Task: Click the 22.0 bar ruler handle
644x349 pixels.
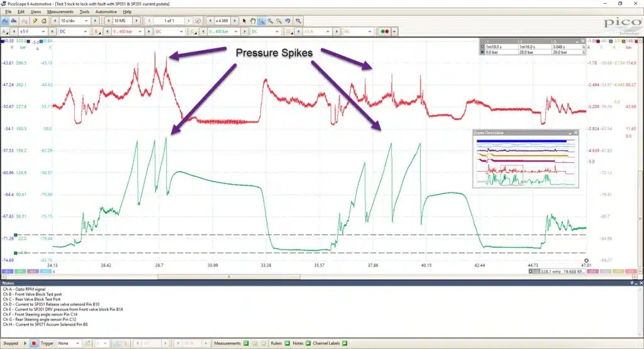Action: pyautogui.click(x=16, y=235)
